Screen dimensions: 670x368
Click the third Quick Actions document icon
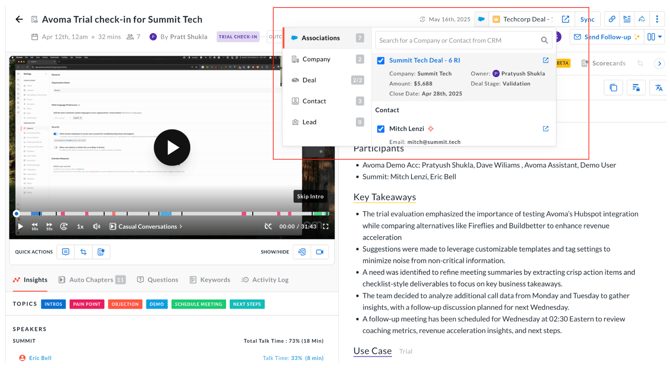[101, 252]
